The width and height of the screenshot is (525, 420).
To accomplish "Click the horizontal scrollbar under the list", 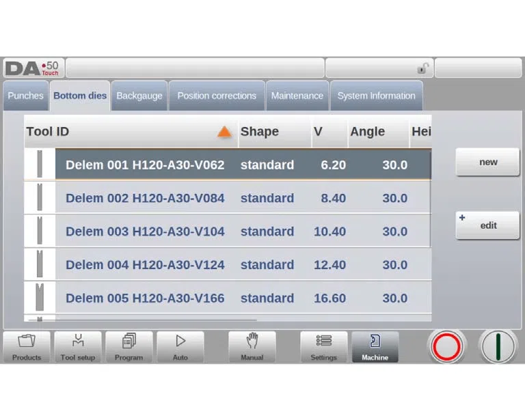I will pyautogui.click(x=142, y=320).
